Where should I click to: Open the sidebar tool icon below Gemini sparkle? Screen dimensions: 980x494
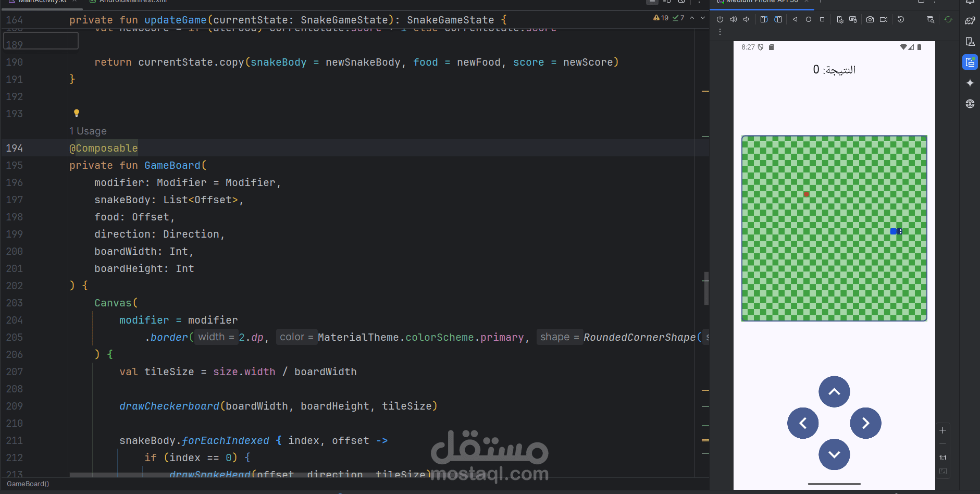tap(970, 104)
